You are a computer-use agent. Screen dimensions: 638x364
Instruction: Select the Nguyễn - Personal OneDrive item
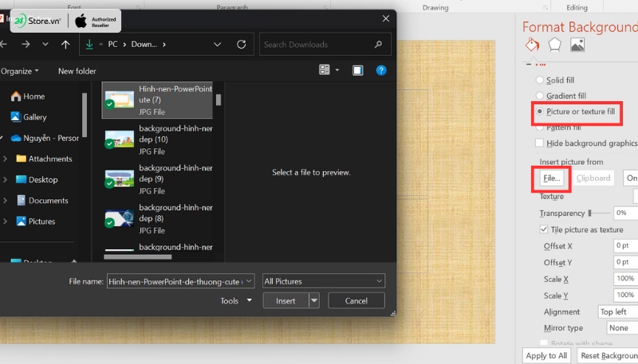click(45, 138)
